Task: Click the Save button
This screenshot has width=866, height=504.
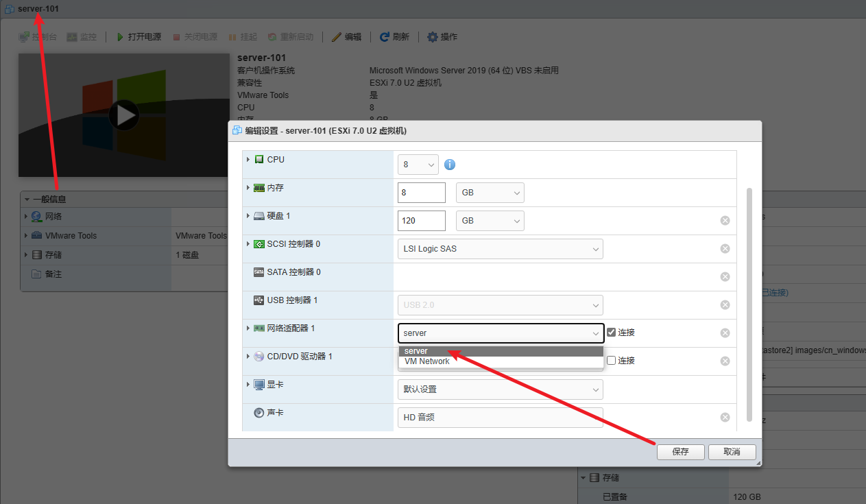Action: tap(680, 452)
